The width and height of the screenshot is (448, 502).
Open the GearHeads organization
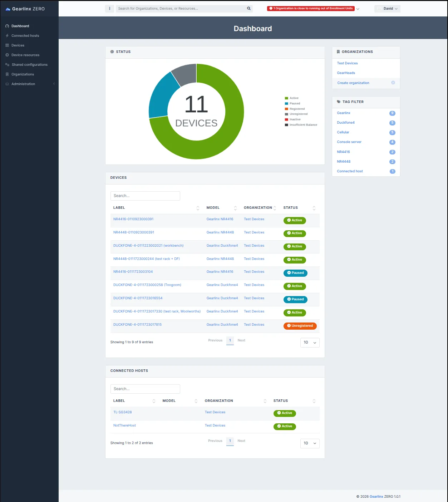point(346,73)
